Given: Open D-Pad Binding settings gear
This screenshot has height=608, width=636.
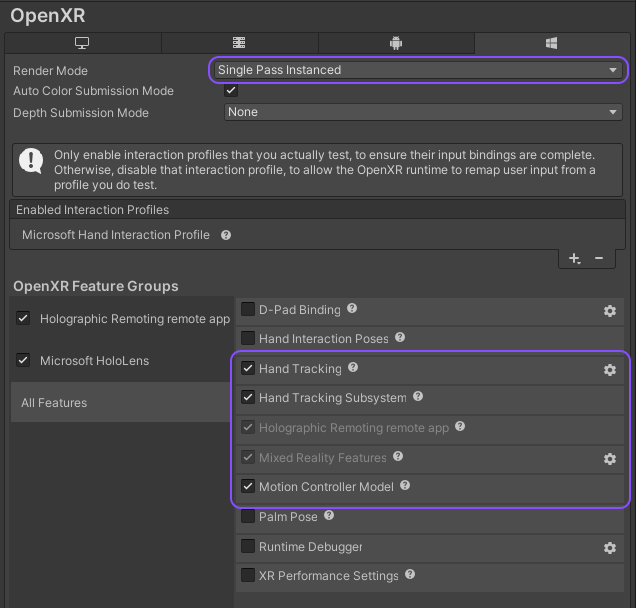Looking at the screenshot, I should [610, 311].
